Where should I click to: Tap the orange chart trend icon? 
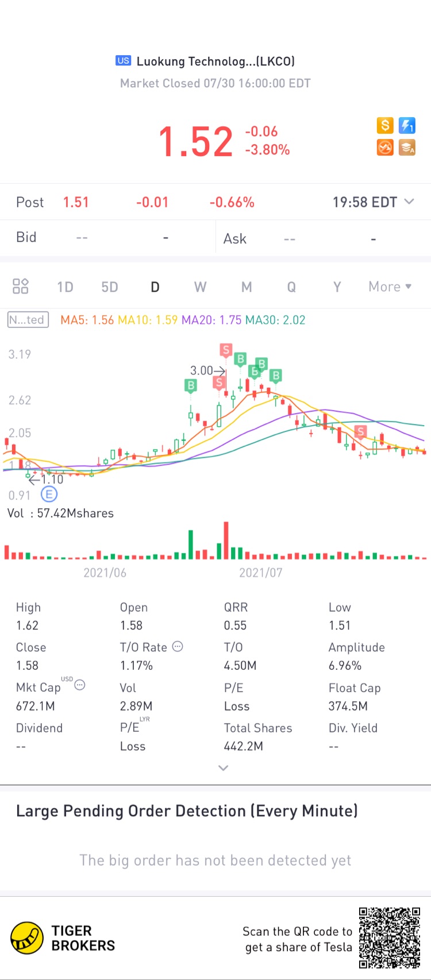click(385, 148)
